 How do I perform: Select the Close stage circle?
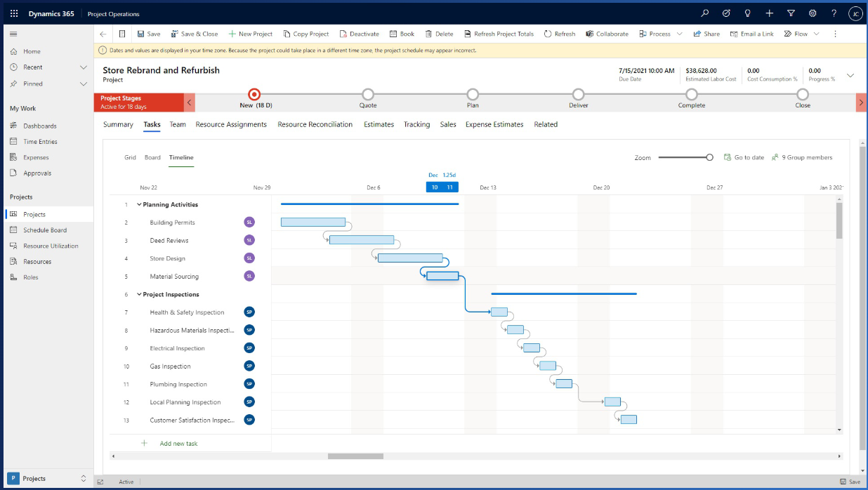tap(803, 94)
